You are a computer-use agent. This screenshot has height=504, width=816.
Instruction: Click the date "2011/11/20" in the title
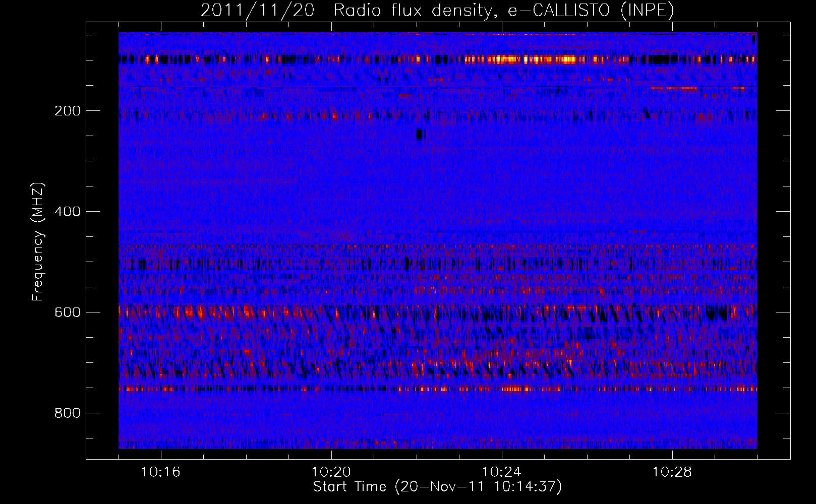pos(257,11)
